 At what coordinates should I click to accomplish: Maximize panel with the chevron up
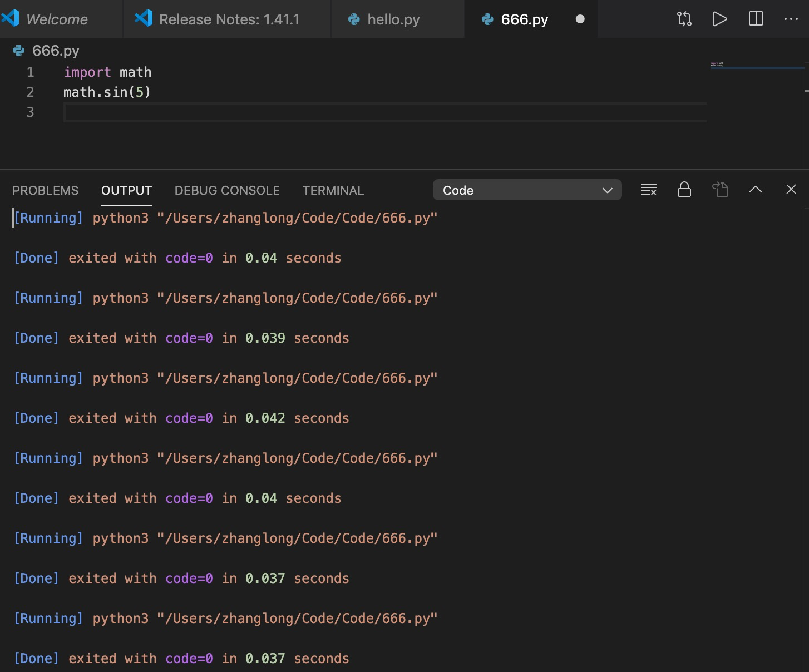(x=756, y=189)
